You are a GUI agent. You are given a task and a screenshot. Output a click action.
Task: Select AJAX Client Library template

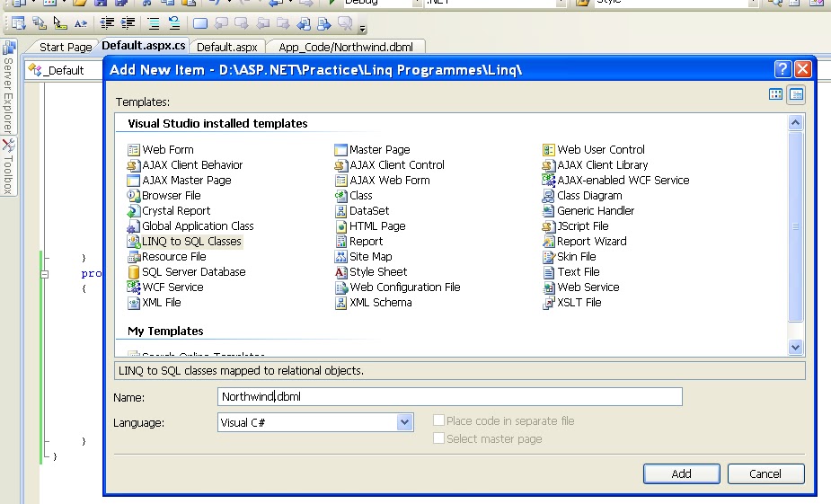(x=595, y=164)
